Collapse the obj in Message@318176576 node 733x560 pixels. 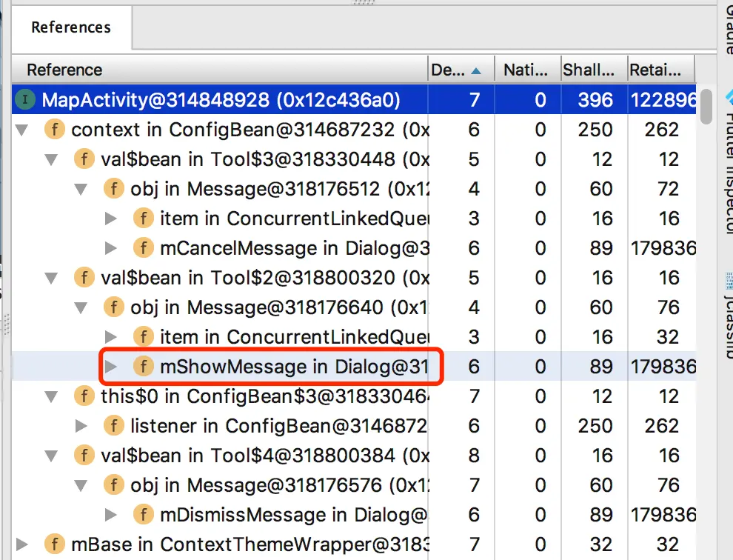click(81, 485)
